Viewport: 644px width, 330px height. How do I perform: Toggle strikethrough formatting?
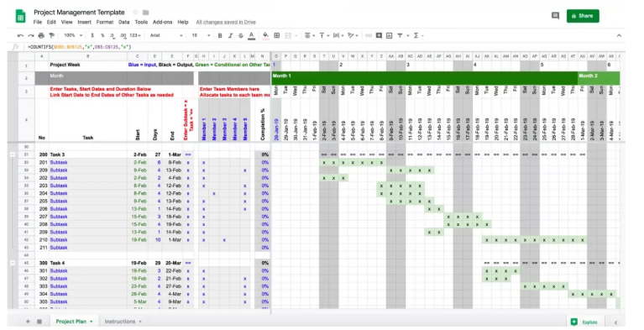[x=241, y=36]
